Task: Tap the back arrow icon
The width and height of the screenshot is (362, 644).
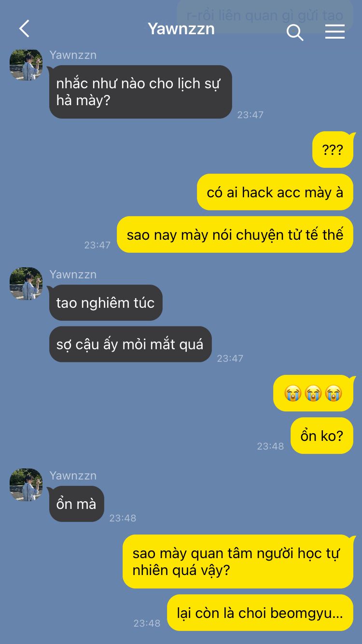Action: pos(24,29)
